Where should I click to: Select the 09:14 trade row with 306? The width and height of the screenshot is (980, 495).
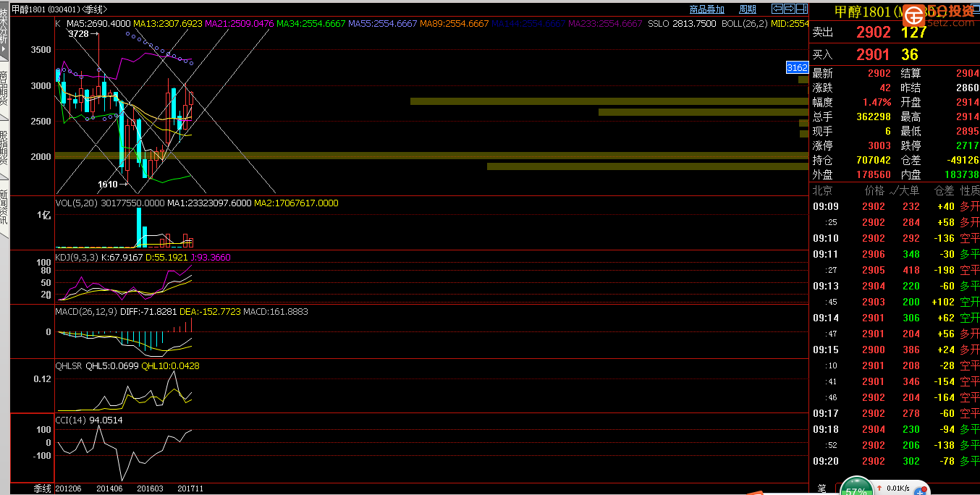coord(895,318)
